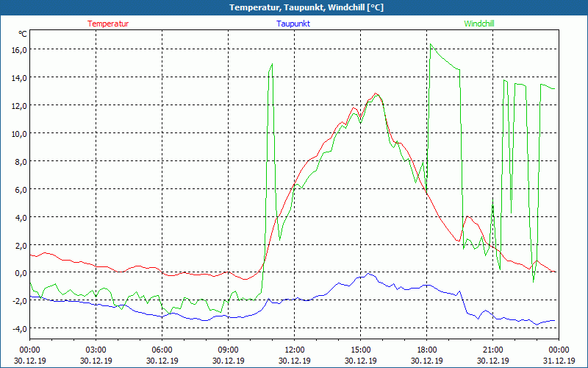Click the Windchill peak after 18:00
This screenshot has width=588, height=368.
431,44
